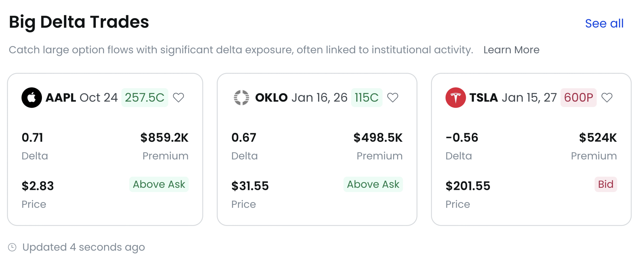Screen dimensions: 644x263
Task: Click the Big Delta Trades heading
Action: pos(79,22)
